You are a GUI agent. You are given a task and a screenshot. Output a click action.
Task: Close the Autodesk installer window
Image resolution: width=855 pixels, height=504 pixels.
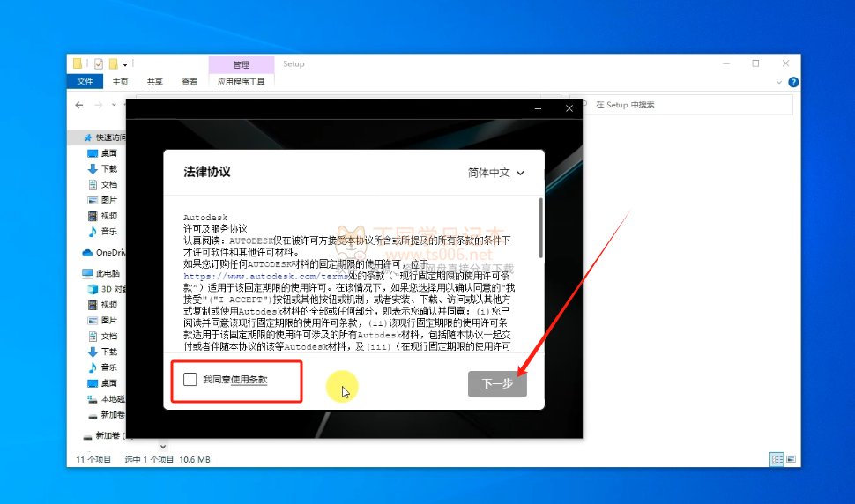[569, 108]
